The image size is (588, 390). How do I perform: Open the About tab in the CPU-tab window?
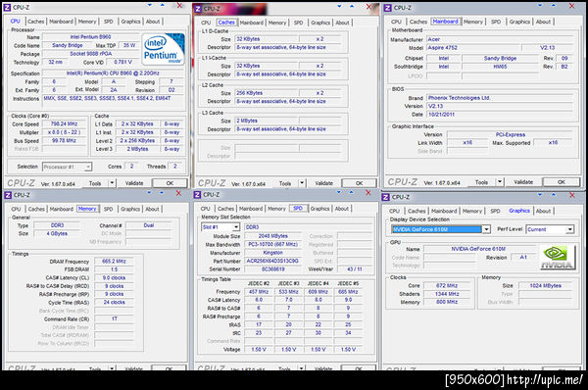(153, 22)
